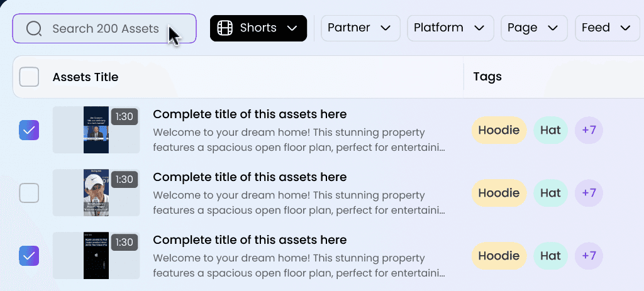
Task: Show the +7 more tags on first row
Action: click(x=589, y=130)
